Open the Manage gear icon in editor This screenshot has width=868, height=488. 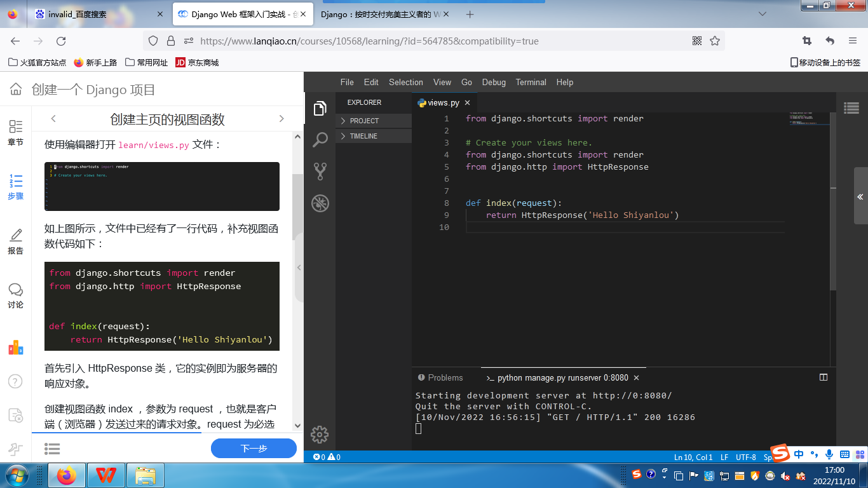[x=320, y=435]
